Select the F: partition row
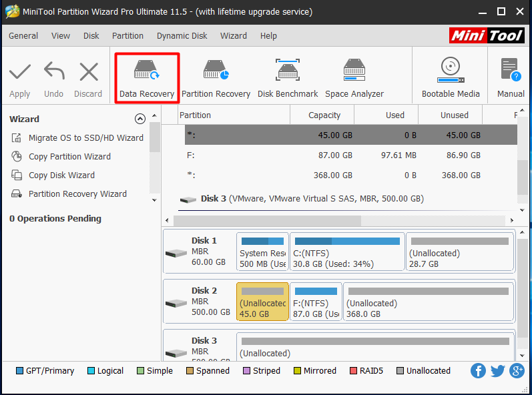Screen dimensions: 532x395 (351, 155)
